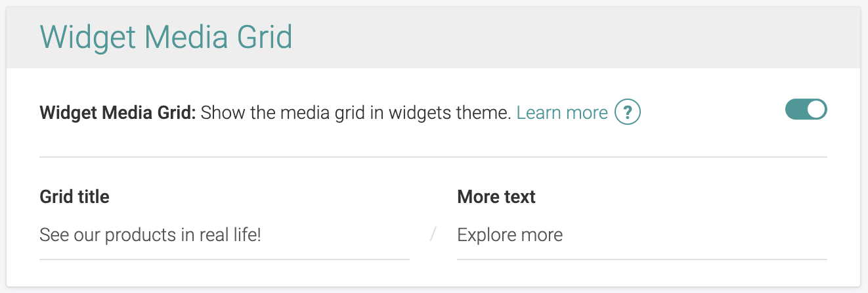Image resolution: width=868 pixels, height=293 pixels.
Task: Select the Widget Media Grid section heading
Action: tap(166, 37)
